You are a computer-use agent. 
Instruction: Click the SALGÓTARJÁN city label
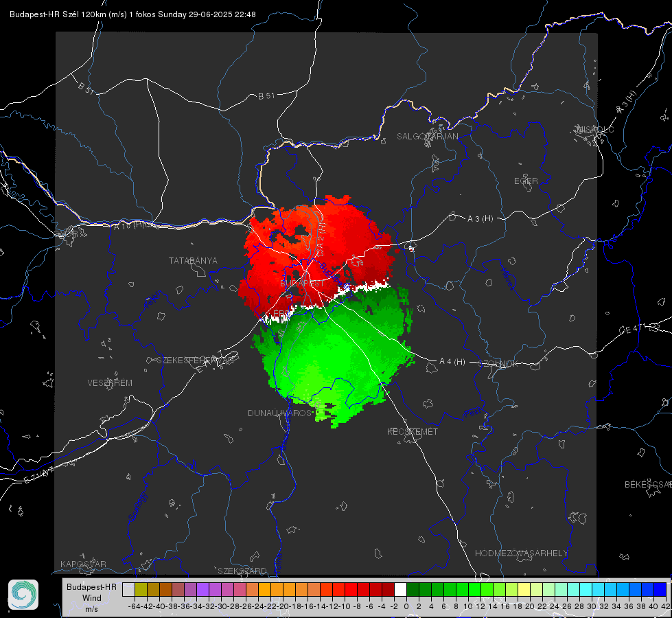[x=427, y=137]
